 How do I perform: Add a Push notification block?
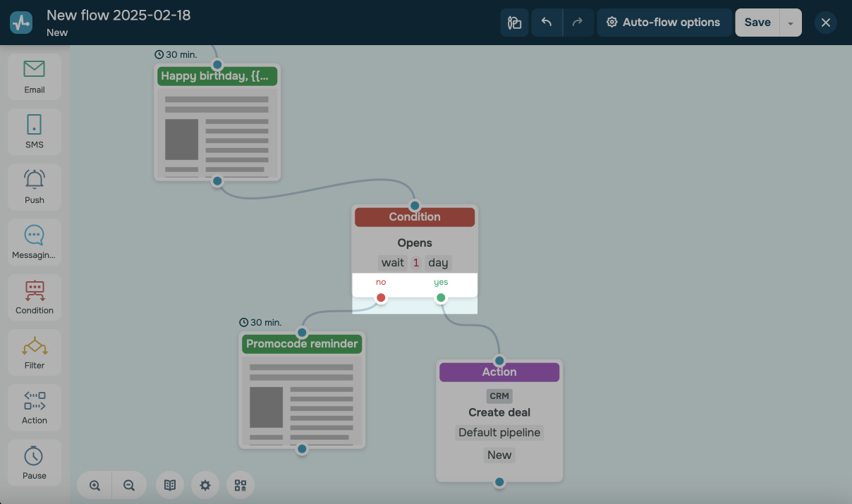pos(34,187)
